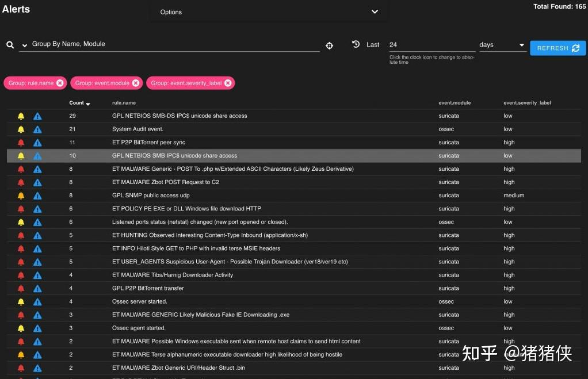The image size is (588, 379).
Task: Open the days unit dropdown
Action: tap(502, 45)
